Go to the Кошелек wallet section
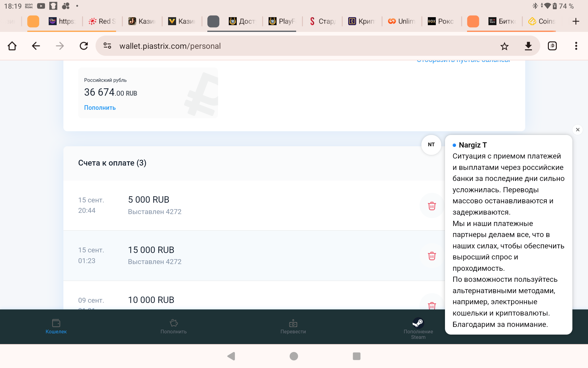 coord(56,327)
